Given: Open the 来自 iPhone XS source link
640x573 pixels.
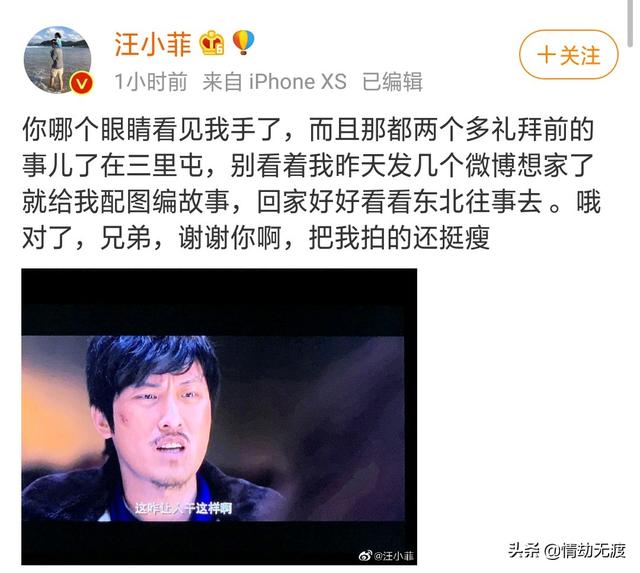Looking at the screenshot, I should (274, 82).
